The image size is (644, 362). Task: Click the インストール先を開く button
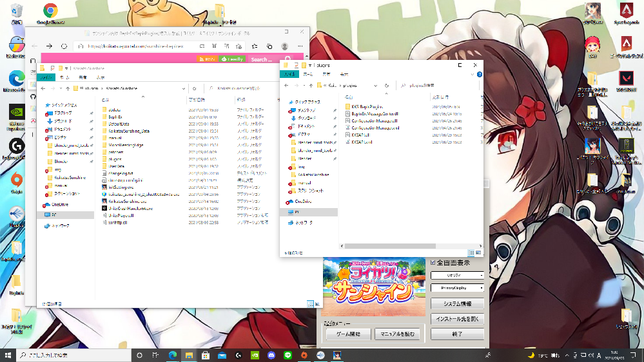click(457, 319)
